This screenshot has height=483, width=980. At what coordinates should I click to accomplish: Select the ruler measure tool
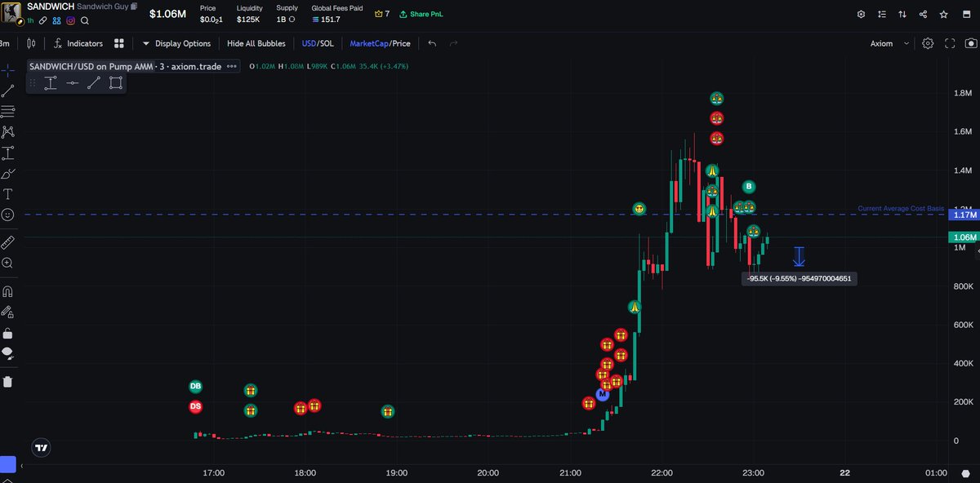point(8,242)
